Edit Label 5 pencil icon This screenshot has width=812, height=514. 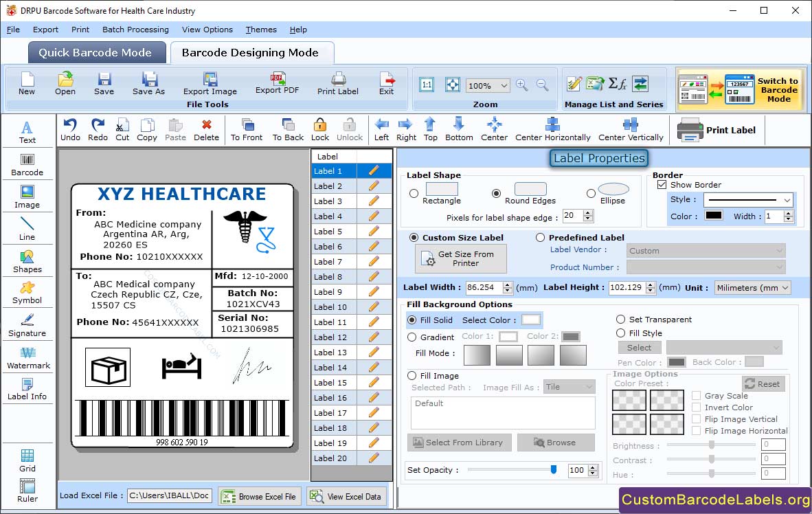(374, 231)
